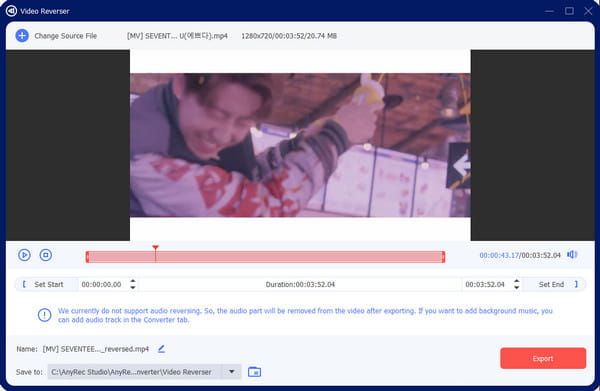The width and height of the screenshot is (600, 391).
Task: Click the pink timeline bar to seek
Action: click(x=265, y=257)
